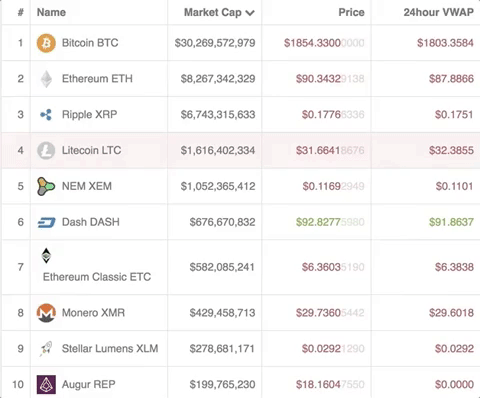Click the NEM tri-color logo icon
480x398 pixels.
click(x=46, y=186)
